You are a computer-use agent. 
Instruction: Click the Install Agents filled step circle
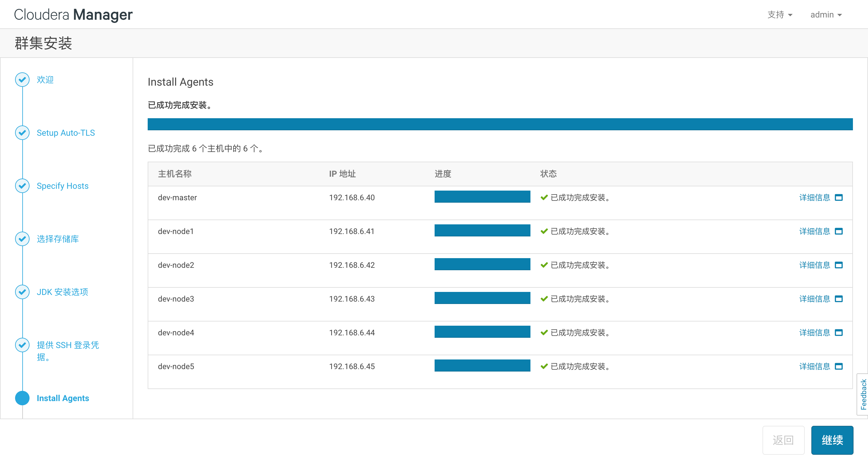tap(22, 398)
